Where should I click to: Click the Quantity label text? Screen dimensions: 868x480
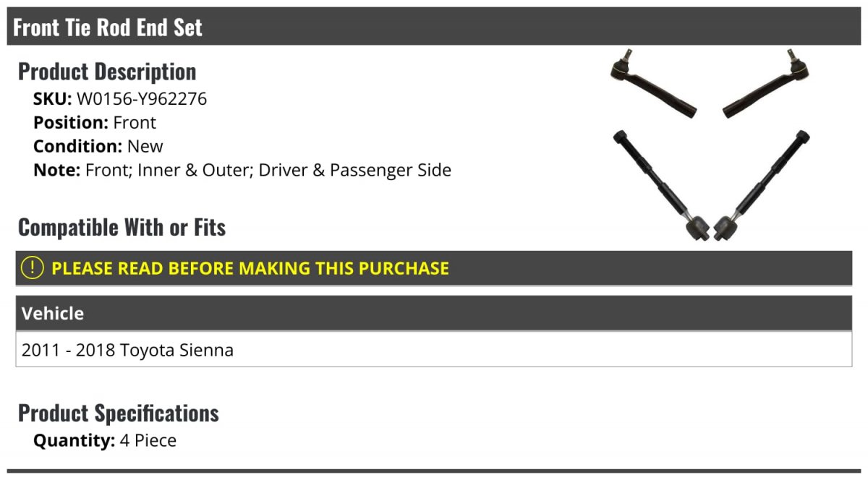[x=75, y=440]
